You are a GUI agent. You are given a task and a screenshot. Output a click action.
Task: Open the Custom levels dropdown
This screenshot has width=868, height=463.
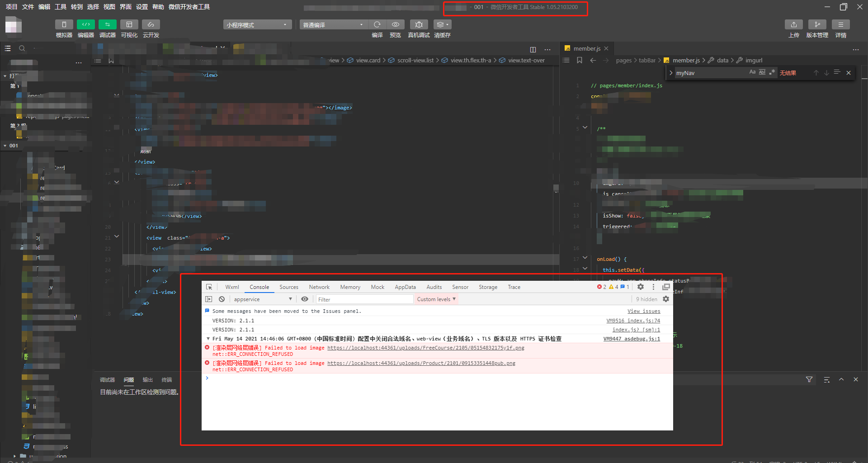pyautogui.click(x=436, y=299)
